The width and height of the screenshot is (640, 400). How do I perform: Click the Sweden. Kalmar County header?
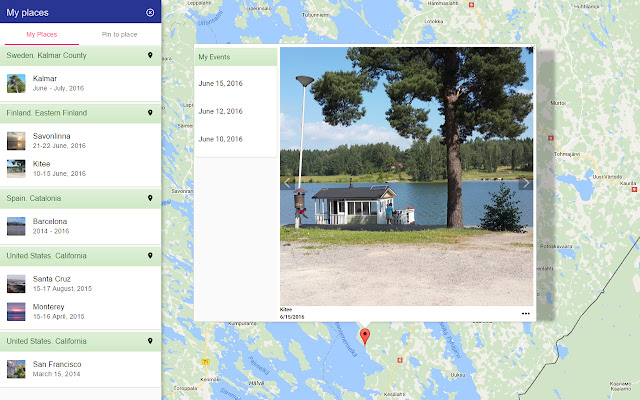[x=80, y=56]
